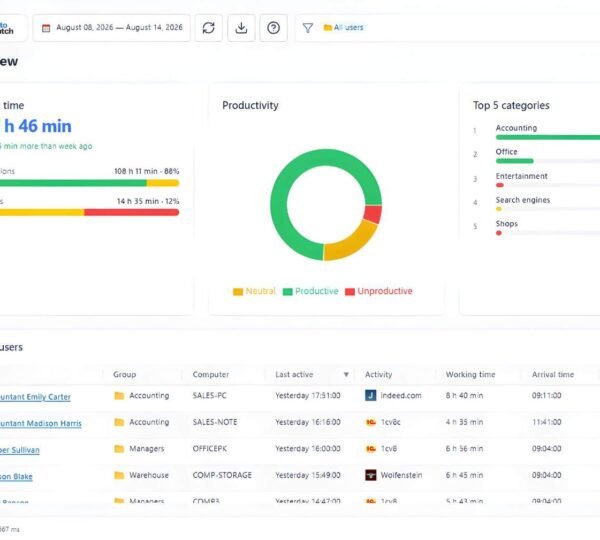This screenshot has height=540, width=600.
Task: Click the Wolfenstein activity icon
Action: [x=370, y=475]
